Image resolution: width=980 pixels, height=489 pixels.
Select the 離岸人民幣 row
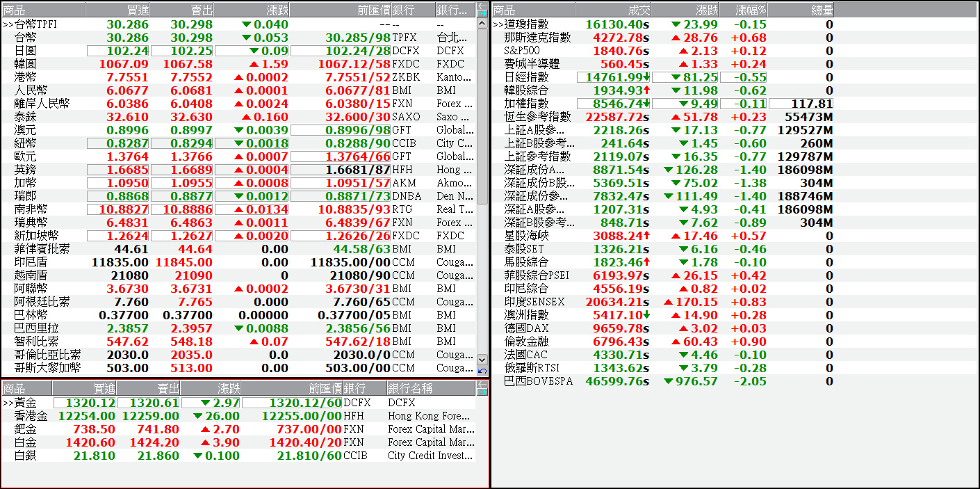(x=239, y=104)
